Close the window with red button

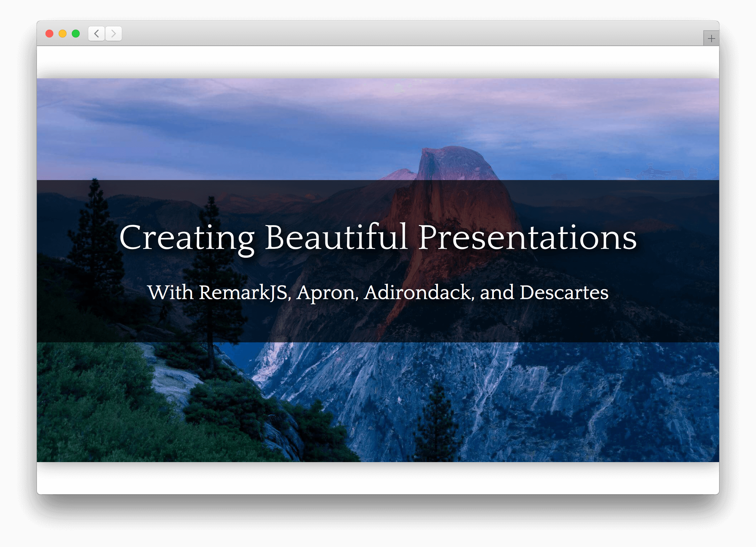[x=49, y=34]
